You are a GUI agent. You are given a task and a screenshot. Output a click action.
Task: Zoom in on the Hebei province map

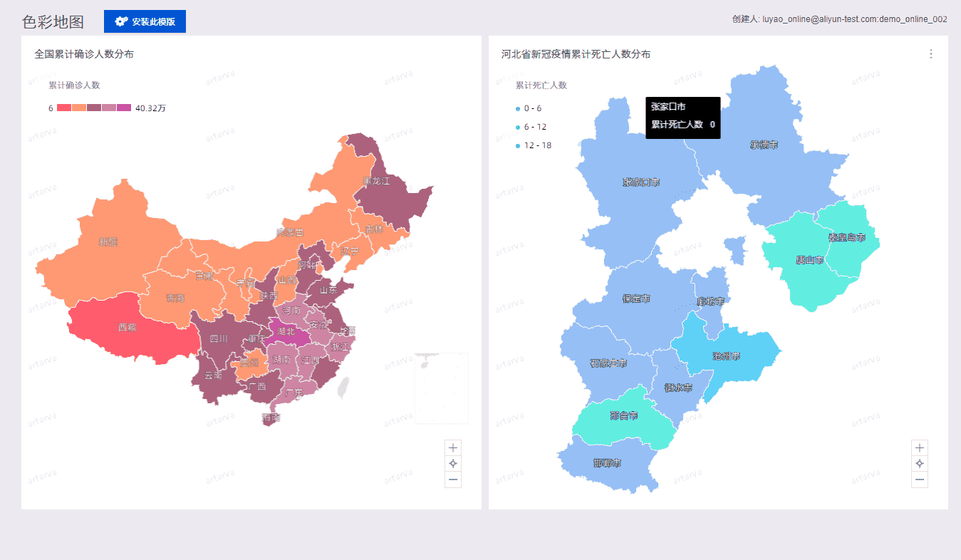(x=920, y=447)
